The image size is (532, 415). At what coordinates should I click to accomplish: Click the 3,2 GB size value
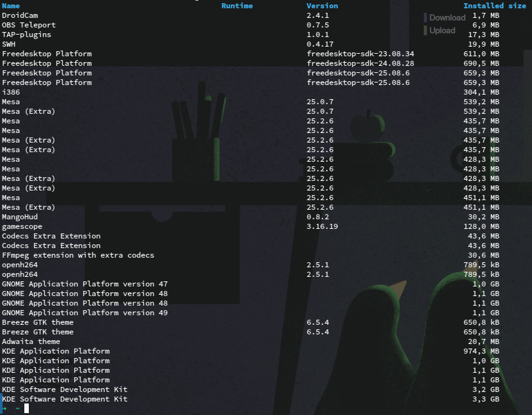(x=486, y=389)
